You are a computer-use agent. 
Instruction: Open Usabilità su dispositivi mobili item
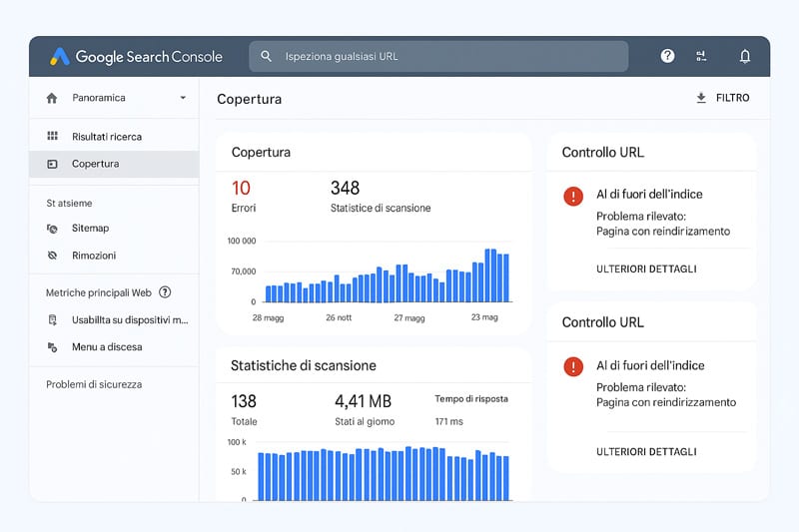coord(129,320)
